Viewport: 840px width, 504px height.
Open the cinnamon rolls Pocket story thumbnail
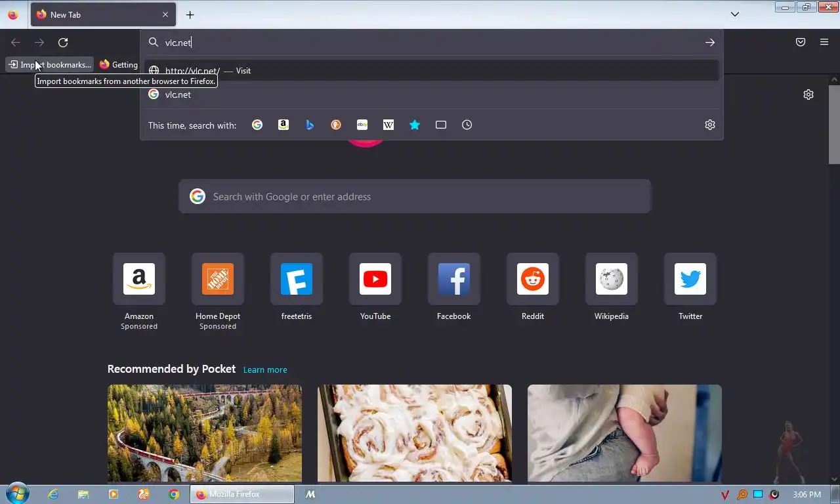(415, 433)
